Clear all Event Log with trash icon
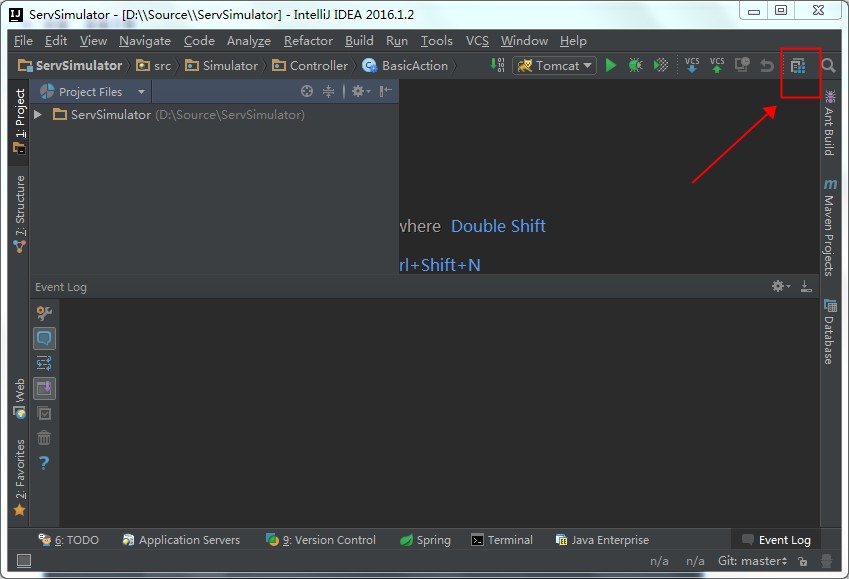The width and height of the screenshot is (849, 579). 44,438
